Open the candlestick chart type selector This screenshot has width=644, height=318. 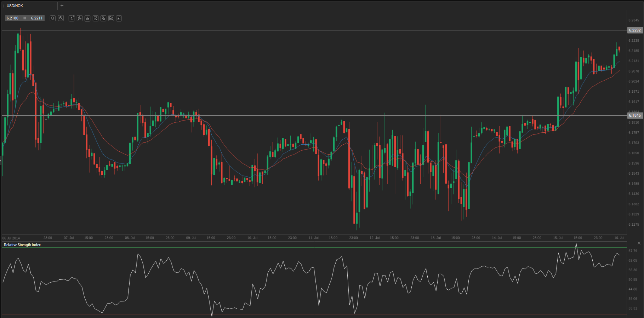80,18
